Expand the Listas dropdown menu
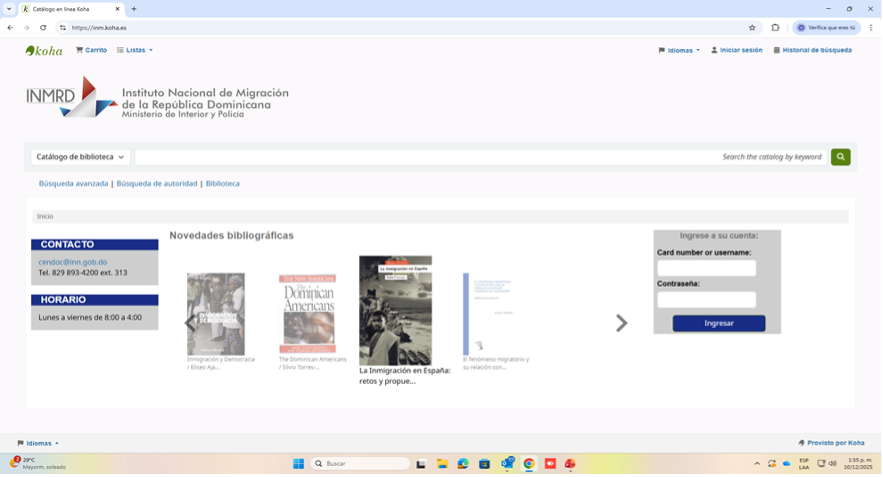This screenshot has height=477, width=883. 135,50
